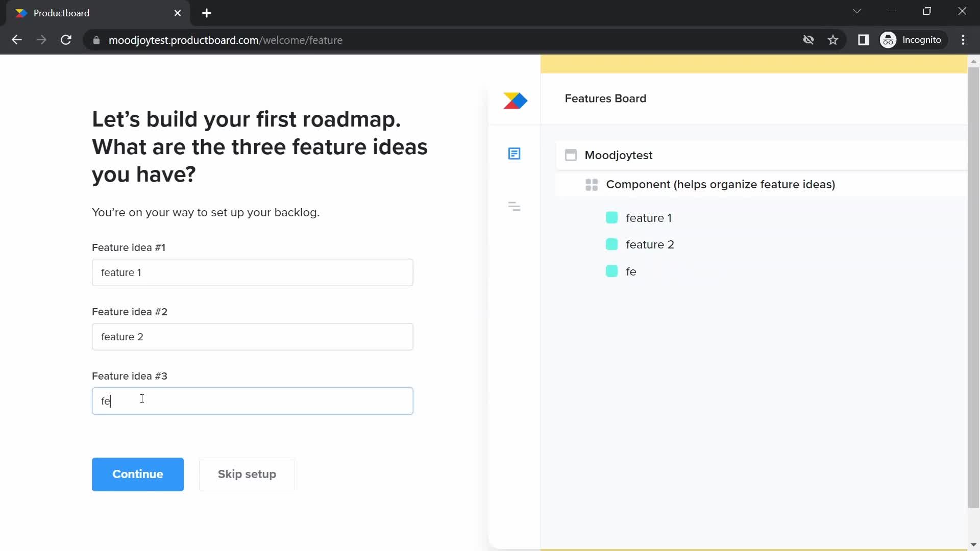Click the scrollbar up arrow
This screenshot has width=980, height=551.
pos(973,61)
